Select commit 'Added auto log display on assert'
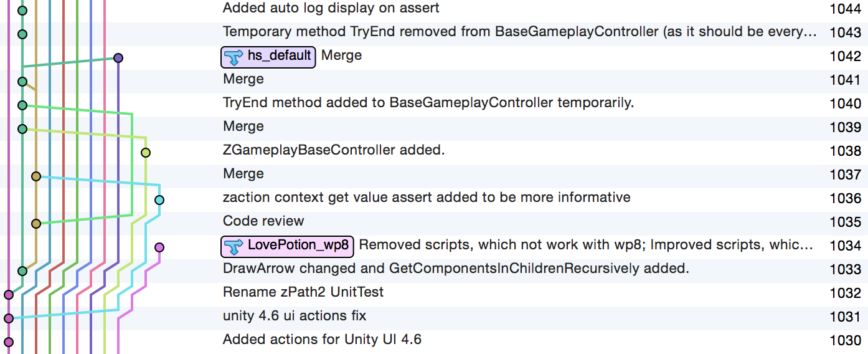Viewport: 868px width, 354px height. pos(331,8)
